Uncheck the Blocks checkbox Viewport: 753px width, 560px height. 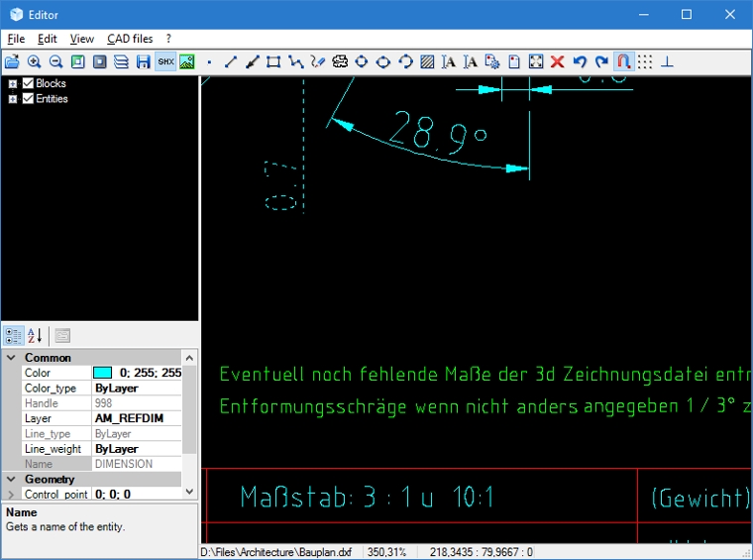point(28,84)
